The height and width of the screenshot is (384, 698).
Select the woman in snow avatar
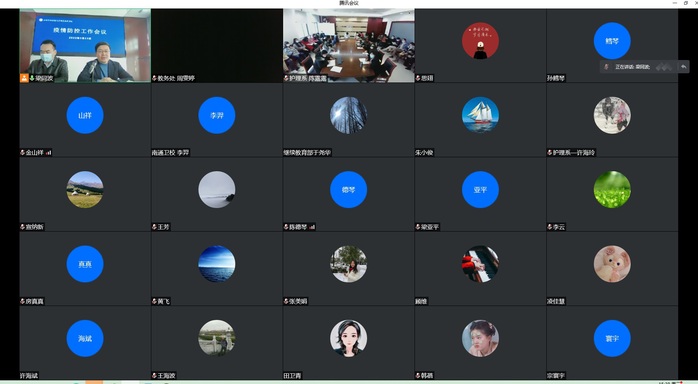click(349, 264)
